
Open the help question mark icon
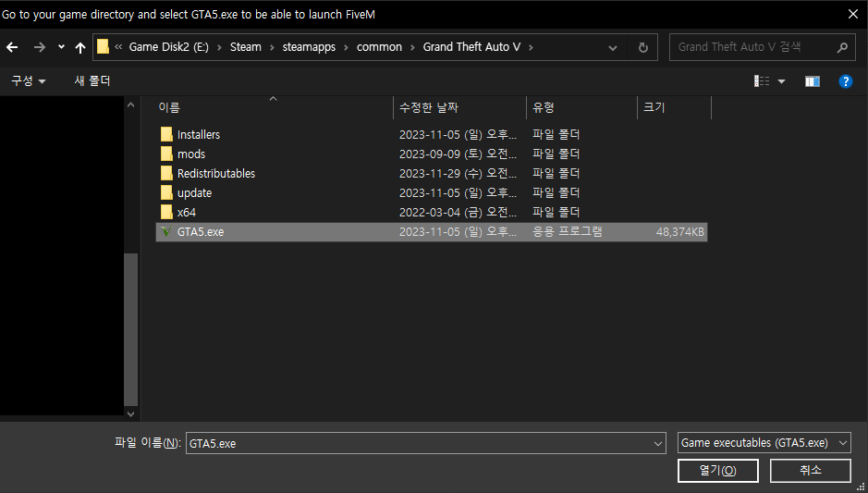(x=845, y=81)
